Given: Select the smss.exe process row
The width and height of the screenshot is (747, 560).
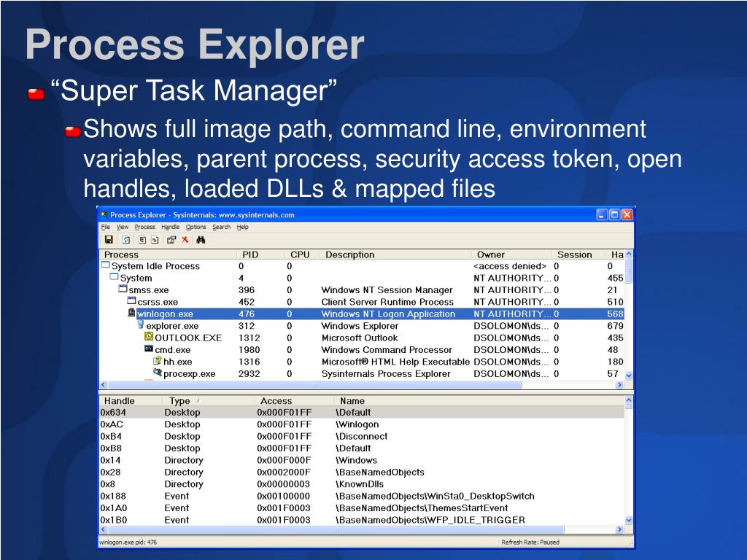Looking at the screenshot, I should (362, 290).
